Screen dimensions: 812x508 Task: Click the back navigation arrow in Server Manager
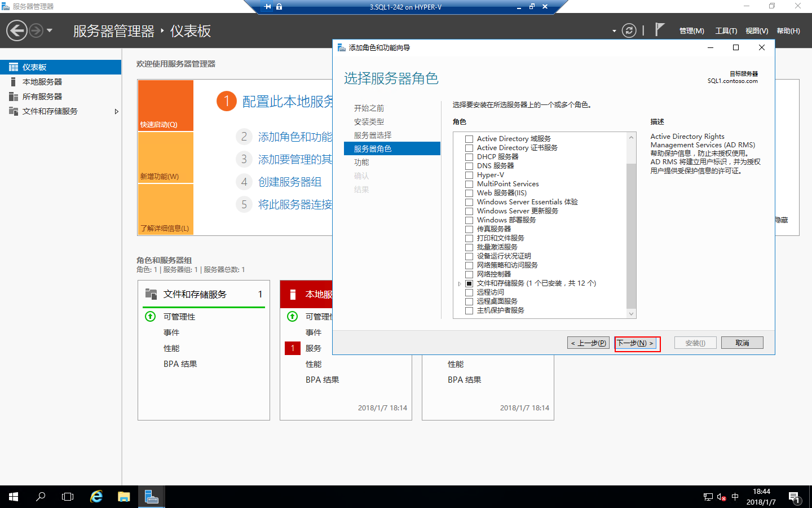click(17, 30)
